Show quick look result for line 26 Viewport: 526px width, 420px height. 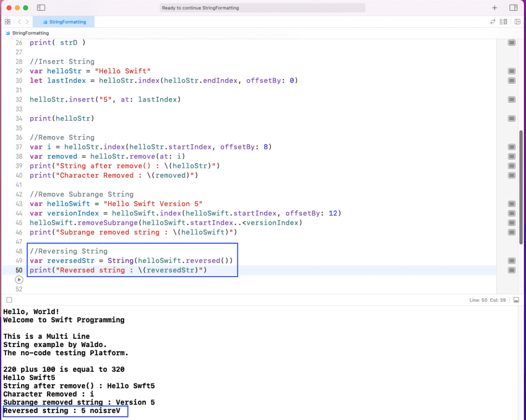click(512, 43)
